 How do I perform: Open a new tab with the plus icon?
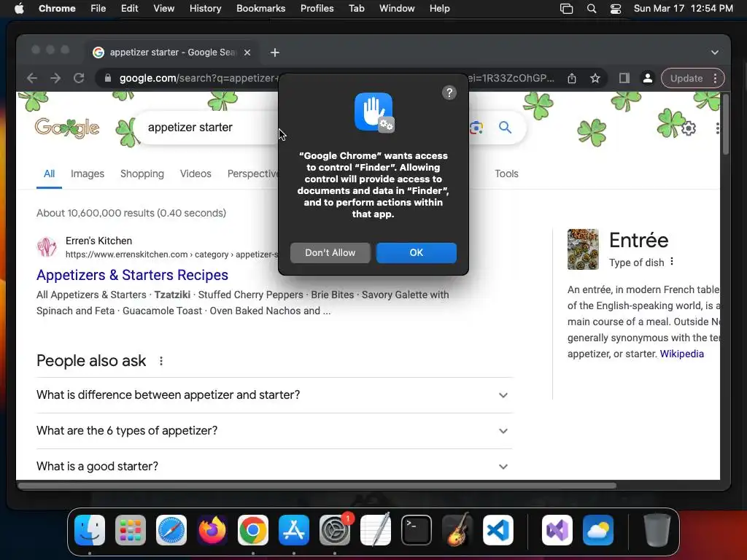point(275,52)
